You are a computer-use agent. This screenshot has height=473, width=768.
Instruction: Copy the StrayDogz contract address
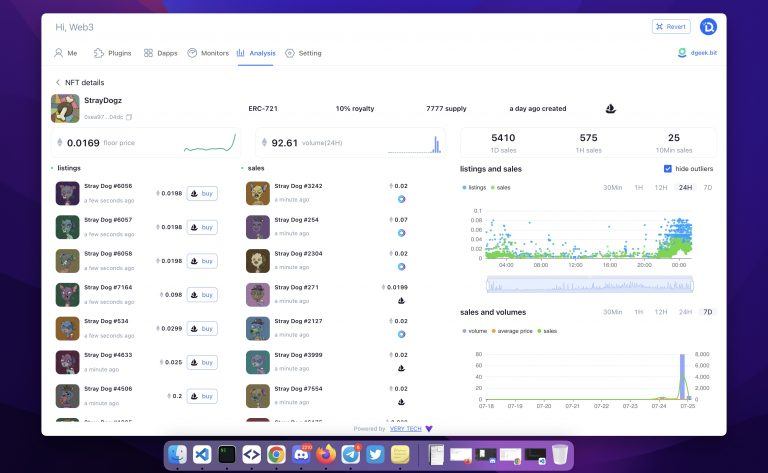[129, 117]
